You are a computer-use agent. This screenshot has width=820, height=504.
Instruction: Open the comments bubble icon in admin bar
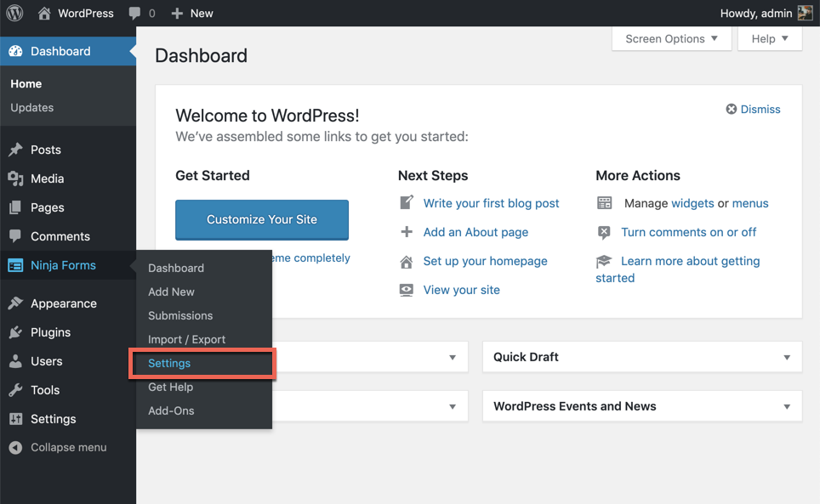135,13
